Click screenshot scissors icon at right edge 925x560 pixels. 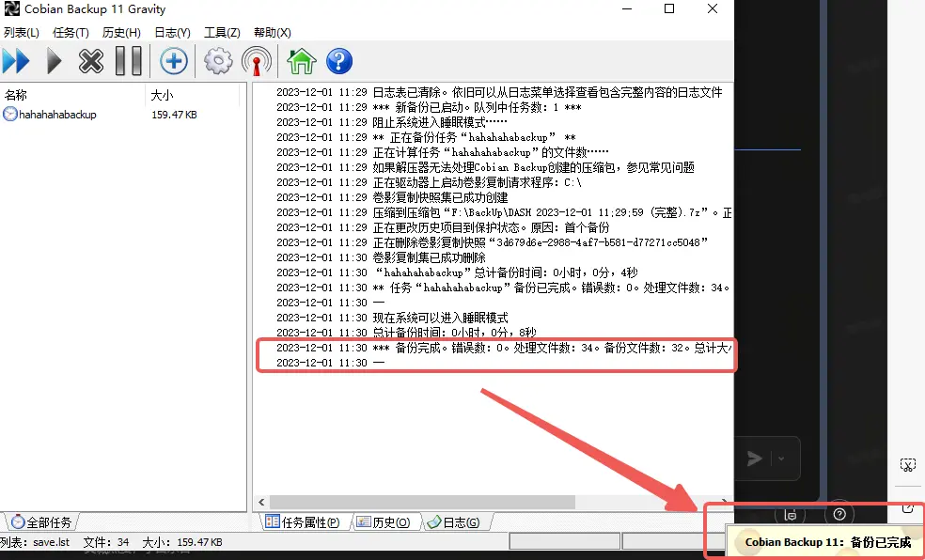(908, 465)
